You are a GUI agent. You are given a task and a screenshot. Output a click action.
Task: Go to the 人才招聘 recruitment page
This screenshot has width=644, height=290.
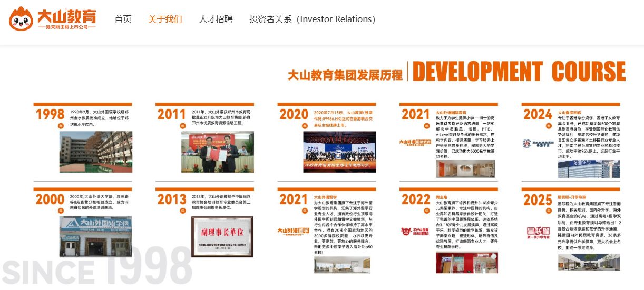click(216, 19)
